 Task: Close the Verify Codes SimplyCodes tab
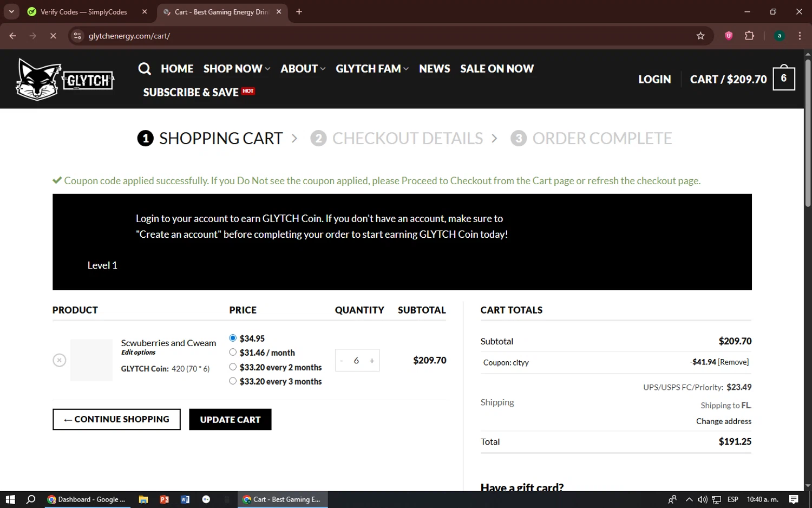[145, 12]
